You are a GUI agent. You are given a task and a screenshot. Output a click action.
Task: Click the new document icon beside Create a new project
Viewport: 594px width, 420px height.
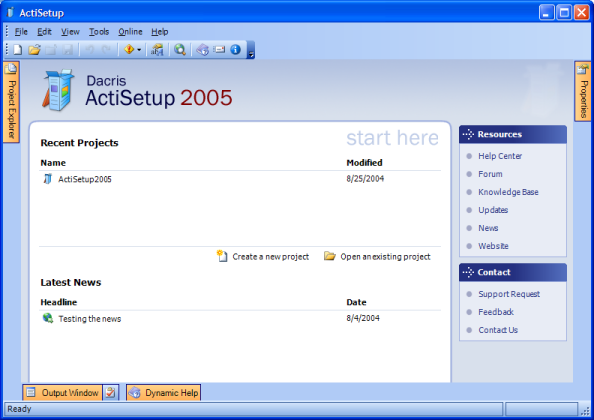coord(222,256)
